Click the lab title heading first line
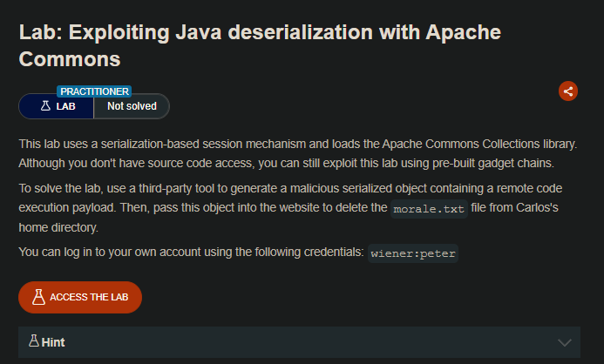Screen dimensions: 604x364 260,32
